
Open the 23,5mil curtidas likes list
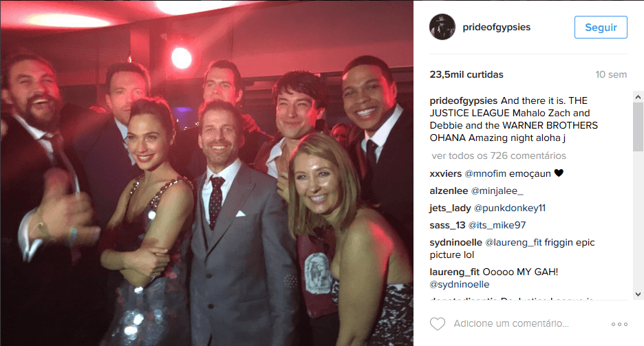(x=466, y=75)
